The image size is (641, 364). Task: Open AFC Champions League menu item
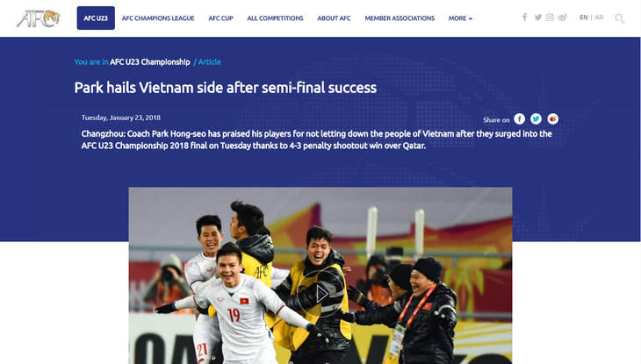click(x=158, y=18)
